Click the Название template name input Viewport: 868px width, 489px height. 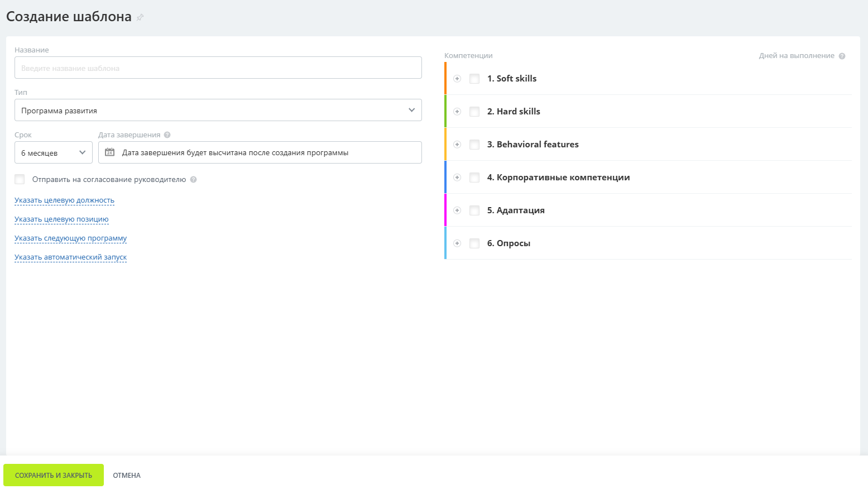218,68
